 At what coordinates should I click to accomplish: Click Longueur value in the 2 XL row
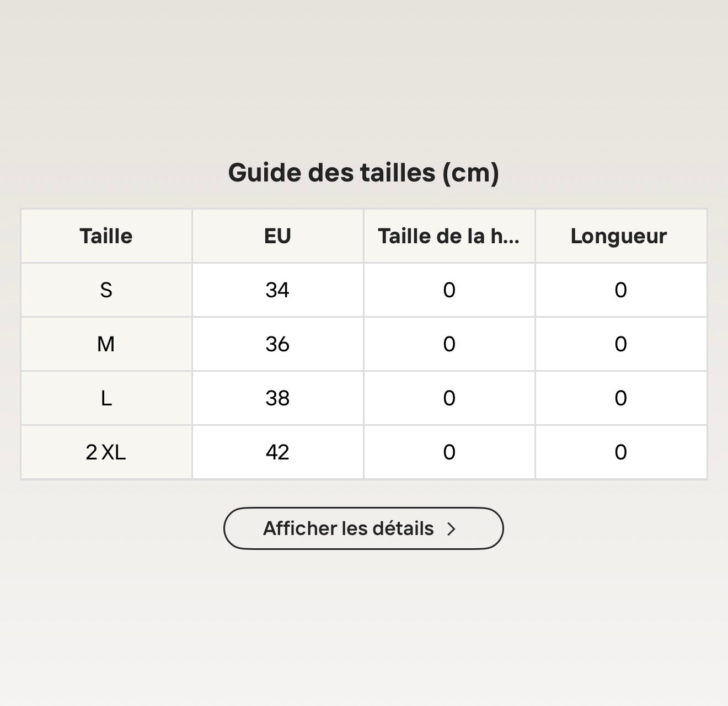pos(621,452)
